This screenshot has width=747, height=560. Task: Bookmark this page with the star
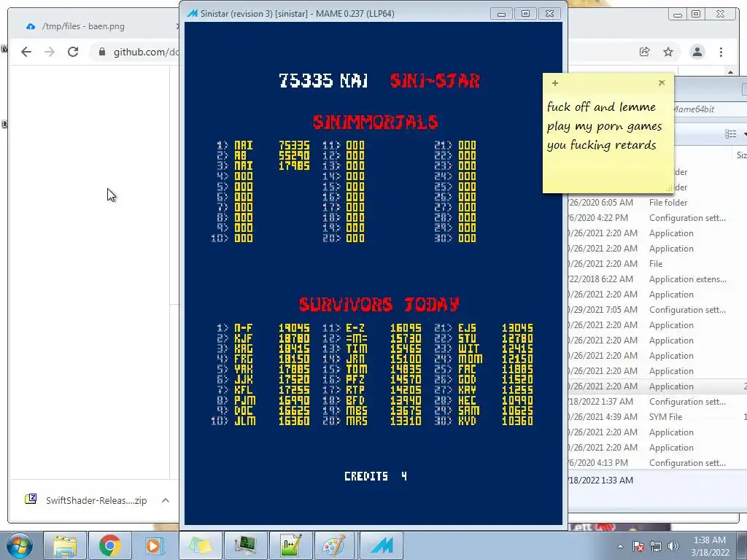click(x=668, y=52)
